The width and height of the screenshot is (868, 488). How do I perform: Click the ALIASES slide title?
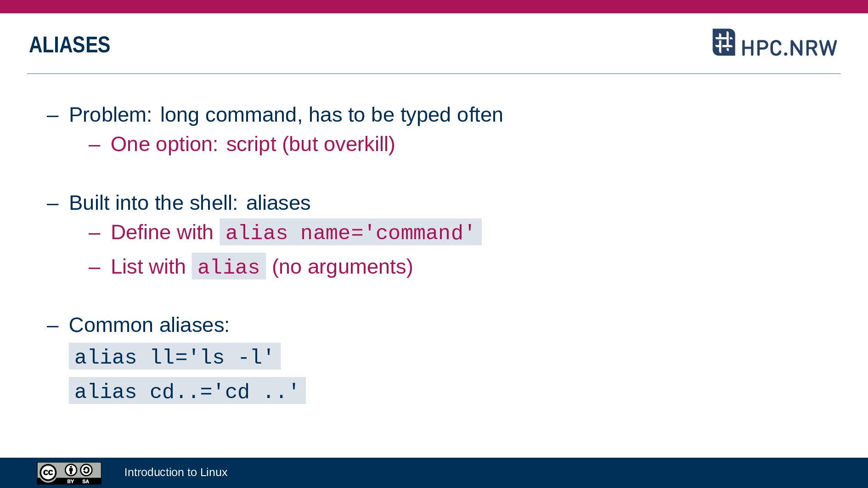coord(70,45)
